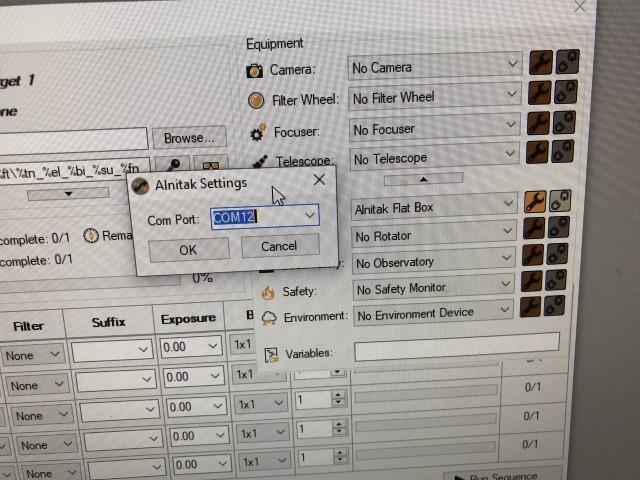Screen dimensions: 640x480
Task: Connect the Observatory link icon
Action: 557,253
